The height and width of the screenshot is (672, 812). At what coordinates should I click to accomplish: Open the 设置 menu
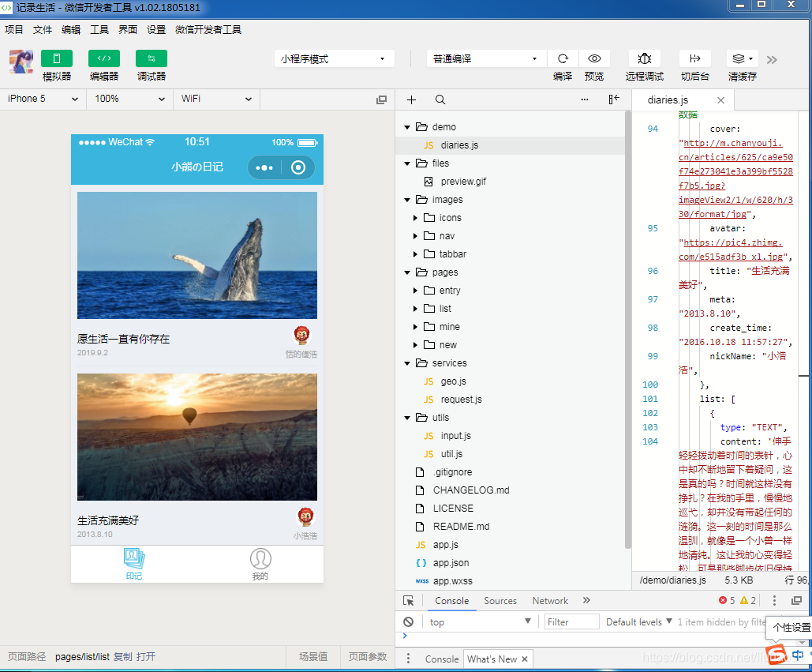156,29
